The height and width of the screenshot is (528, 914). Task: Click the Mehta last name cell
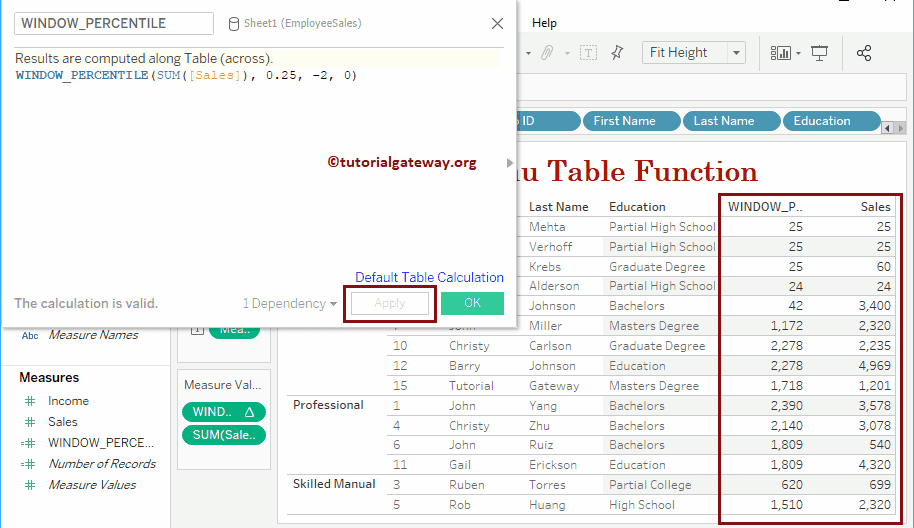coord(547,227)
